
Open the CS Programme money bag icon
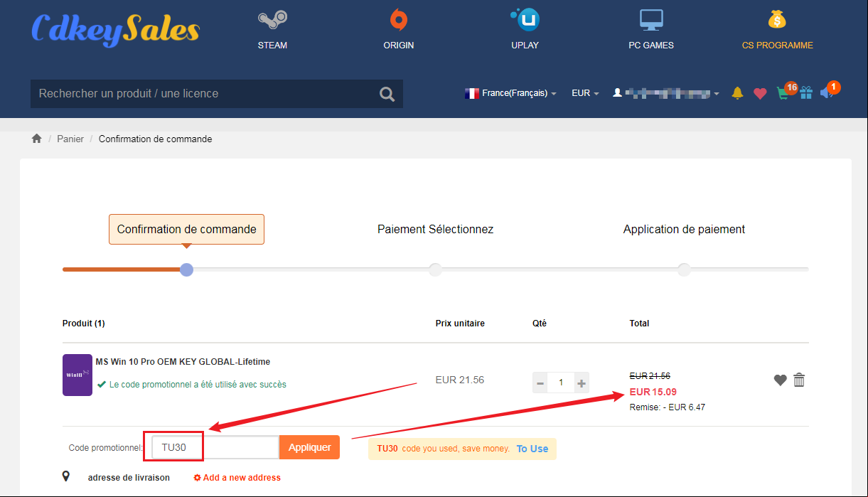[777, 20]
